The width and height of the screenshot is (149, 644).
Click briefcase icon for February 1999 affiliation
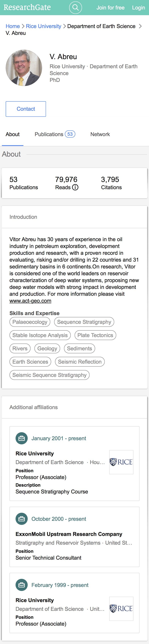[x=21, y=585]
